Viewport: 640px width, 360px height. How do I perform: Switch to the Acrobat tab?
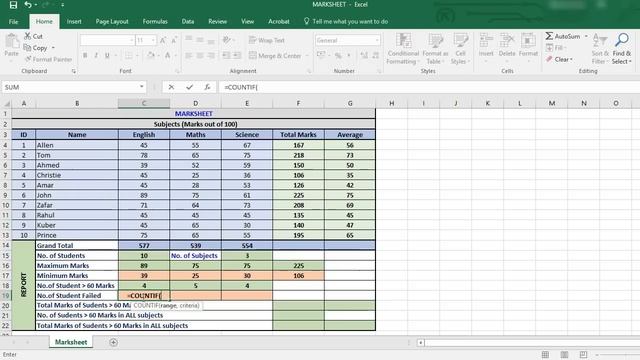click(x=279, y=21)
